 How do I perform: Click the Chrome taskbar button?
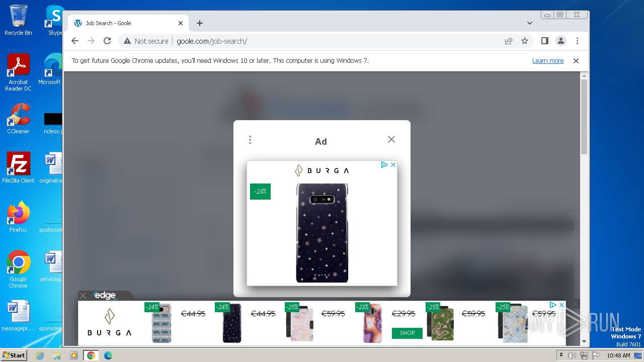pos(91,355)
